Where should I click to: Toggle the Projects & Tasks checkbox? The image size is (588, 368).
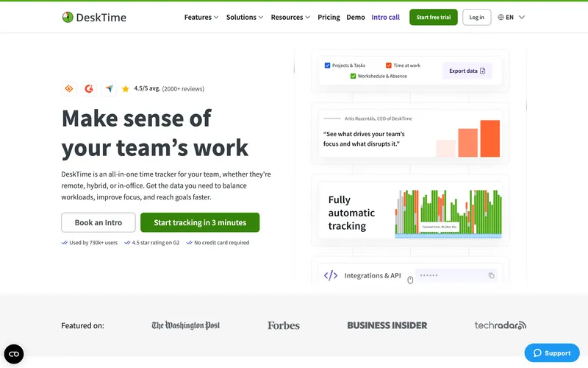[327, 66]
